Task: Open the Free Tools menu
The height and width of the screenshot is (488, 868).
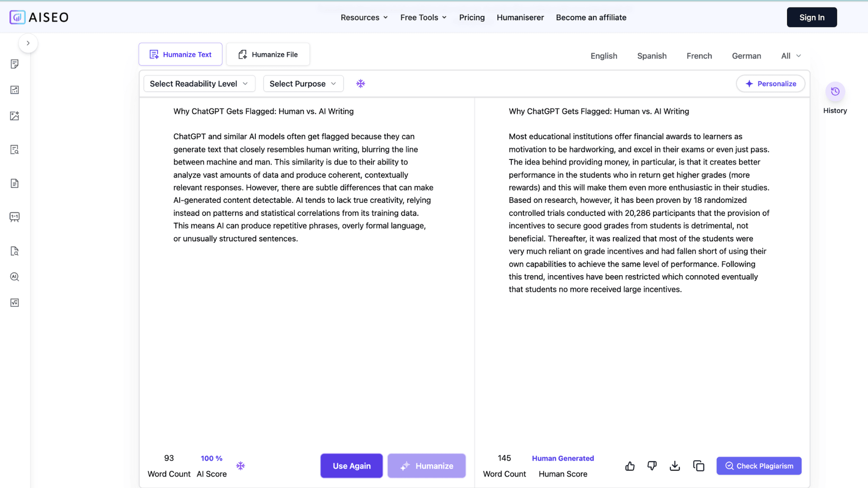Action: tap(423, 18)
